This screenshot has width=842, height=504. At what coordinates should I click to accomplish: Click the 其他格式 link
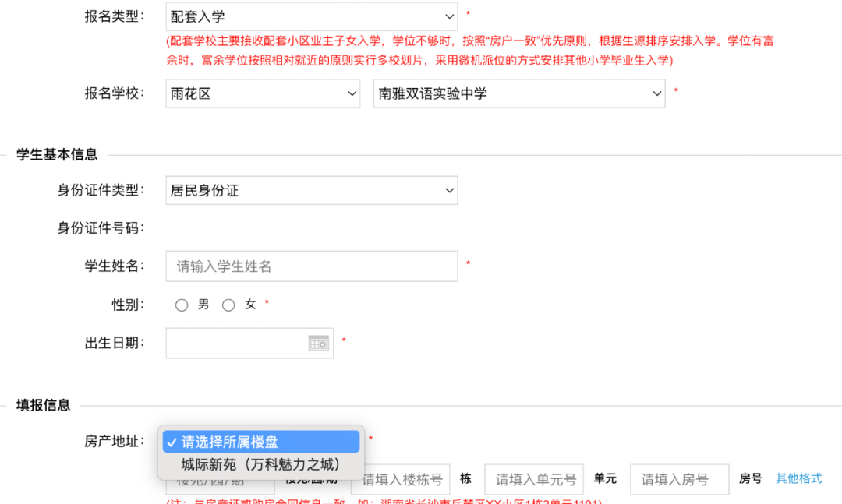point(798,478)
